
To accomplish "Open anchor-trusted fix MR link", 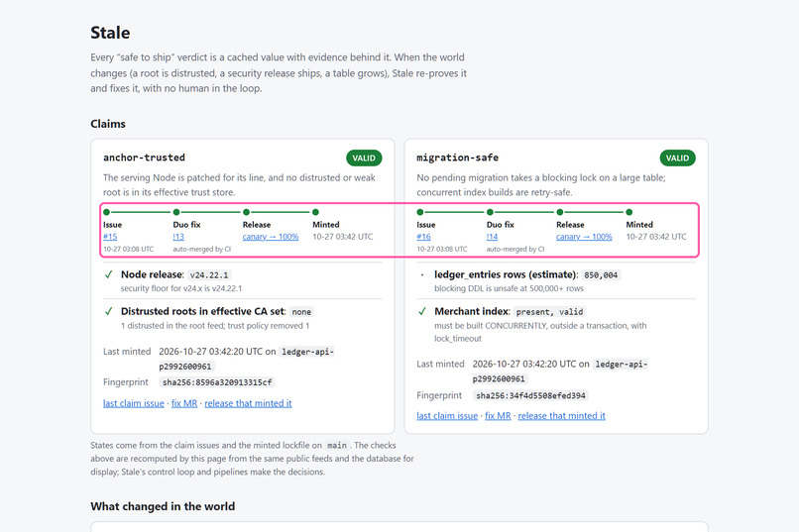I will click(x=184, y=403).
